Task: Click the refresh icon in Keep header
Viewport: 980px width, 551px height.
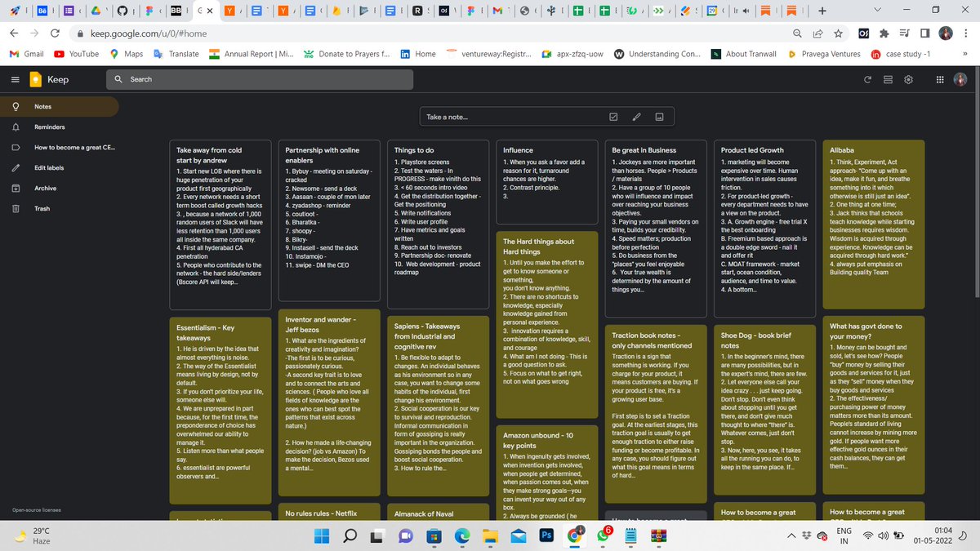Action: coord(868,79)
